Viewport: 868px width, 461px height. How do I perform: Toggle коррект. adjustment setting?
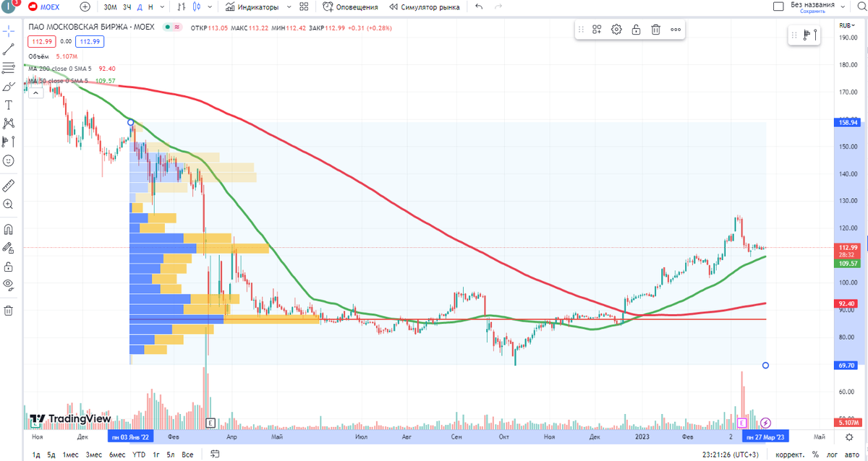[x=790, y=454]
